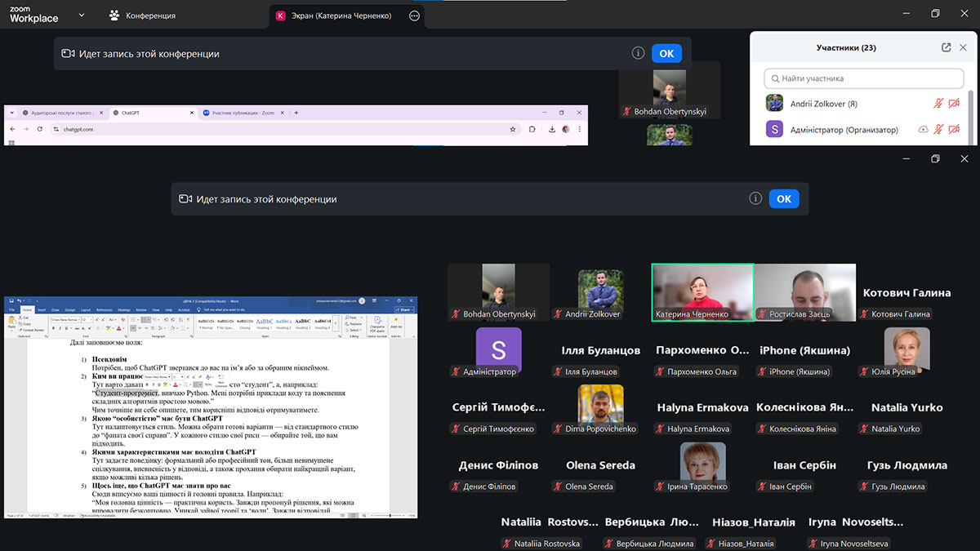Open a new browser tab with plus icon
Viewport: 980px width, 551px height.
(x=296, y=113)
